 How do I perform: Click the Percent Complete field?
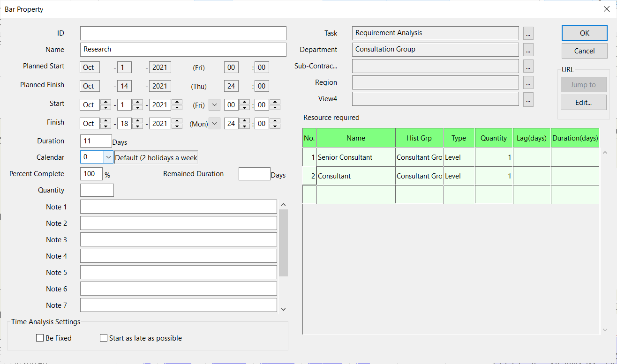pos(91,174)
